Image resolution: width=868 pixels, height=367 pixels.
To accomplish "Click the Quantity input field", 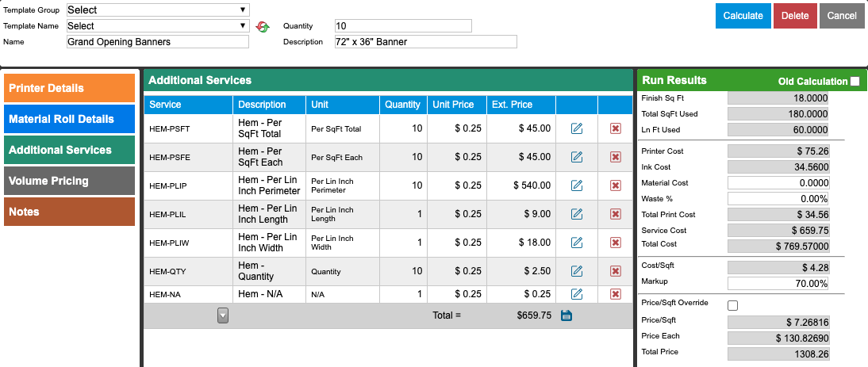I will [x=403, y=26].
